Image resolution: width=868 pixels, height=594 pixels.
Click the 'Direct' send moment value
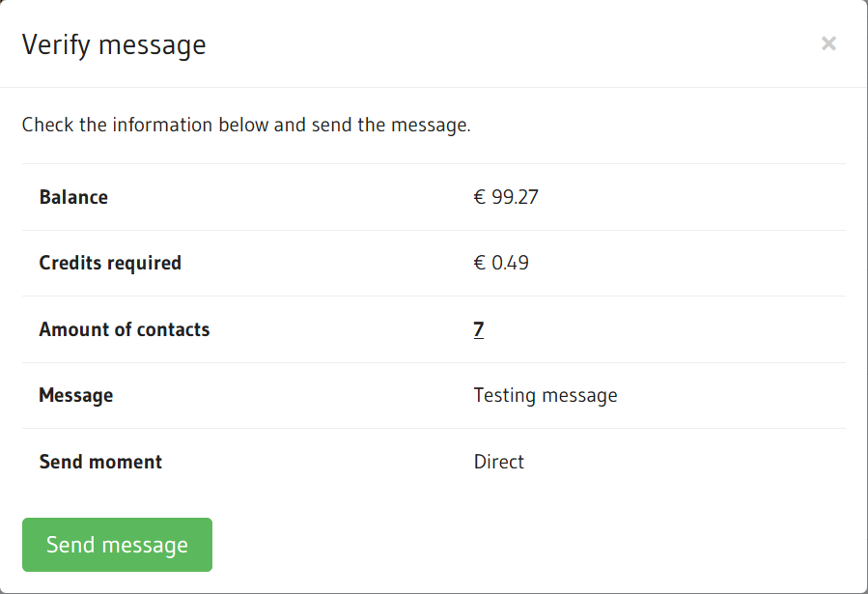coord(499,462)
